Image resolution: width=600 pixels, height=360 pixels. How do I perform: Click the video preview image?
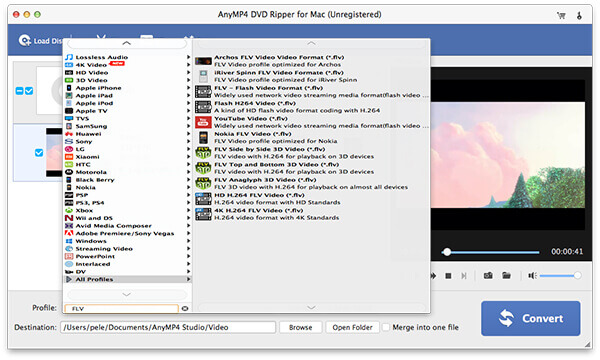click(507, 155)
